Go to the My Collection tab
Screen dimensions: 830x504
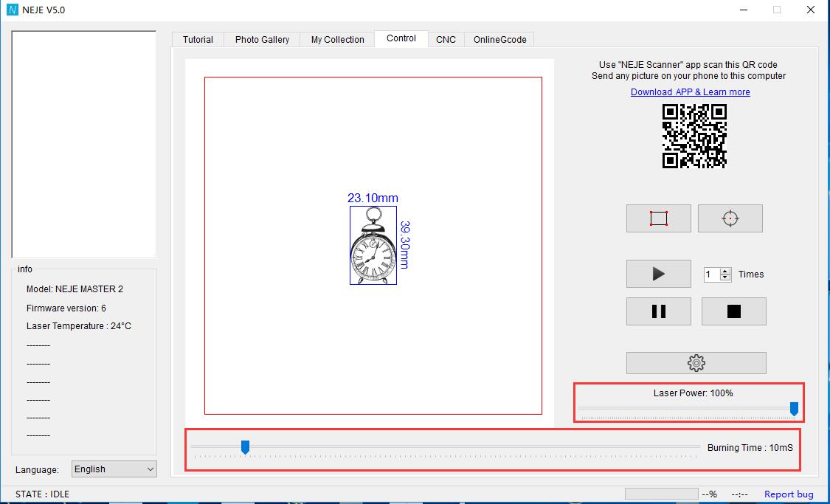[338, 40]
